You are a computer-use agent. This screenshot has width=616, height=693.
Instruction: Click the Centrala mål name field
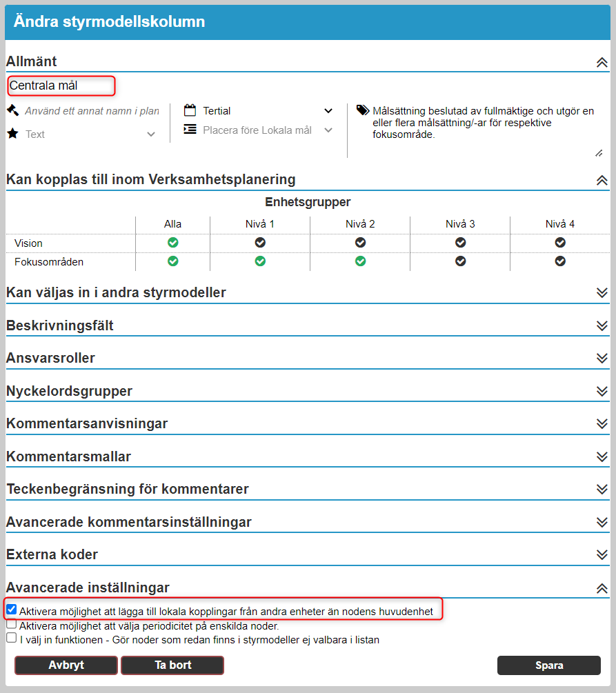coord(61,86)
